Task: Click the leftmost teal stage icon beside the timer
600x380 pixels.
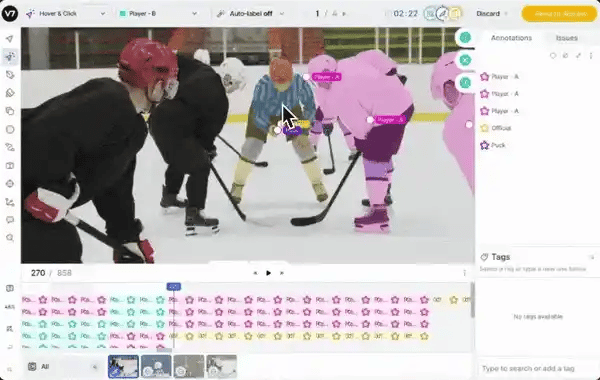Action: click(x=430, y=13)
